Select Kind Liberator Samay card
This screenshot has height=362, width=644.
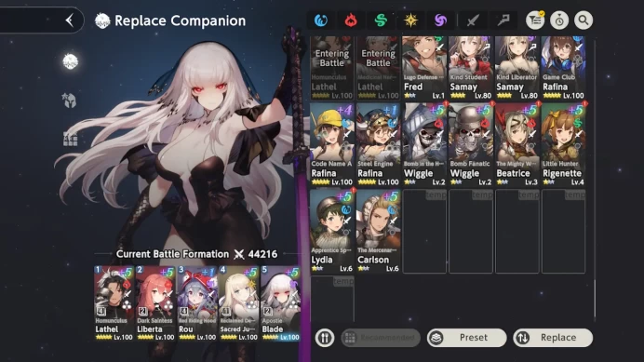pos(517,68)
